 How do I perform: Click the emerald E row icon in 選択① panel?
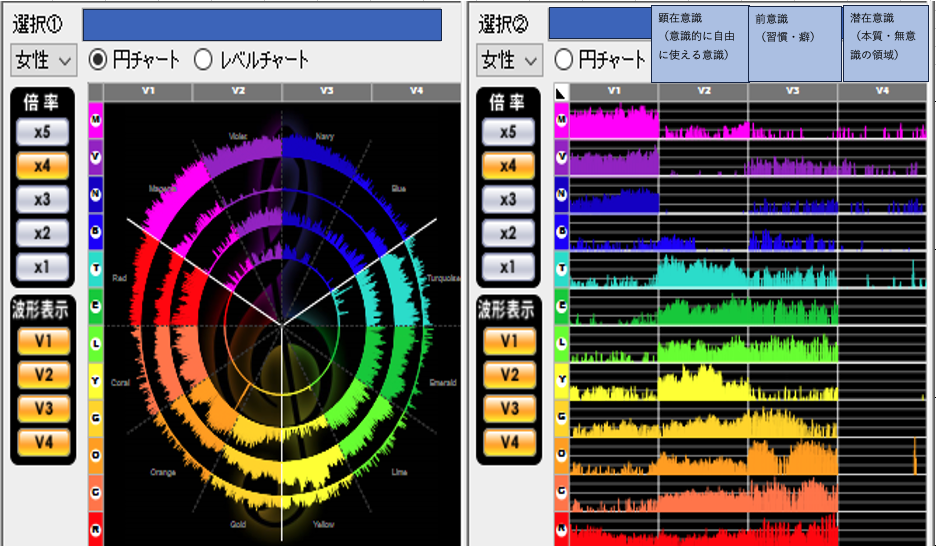pyautogui.click(x=96, y=306)
